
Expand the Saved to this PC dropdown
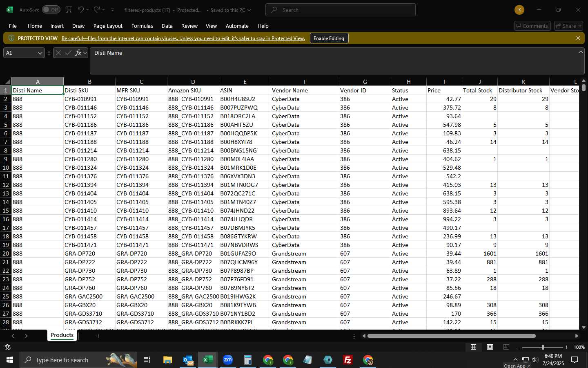point(249,10)
